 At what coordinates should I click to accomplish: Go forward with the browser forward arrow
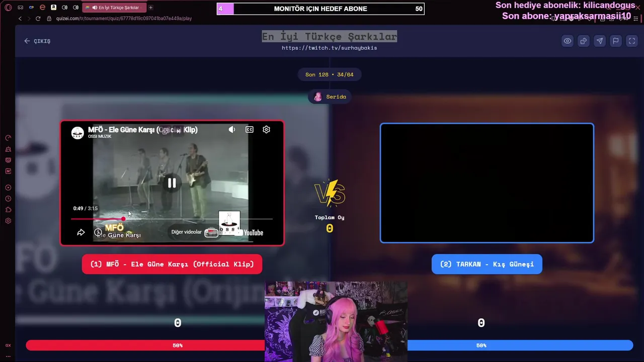[29, 19]
